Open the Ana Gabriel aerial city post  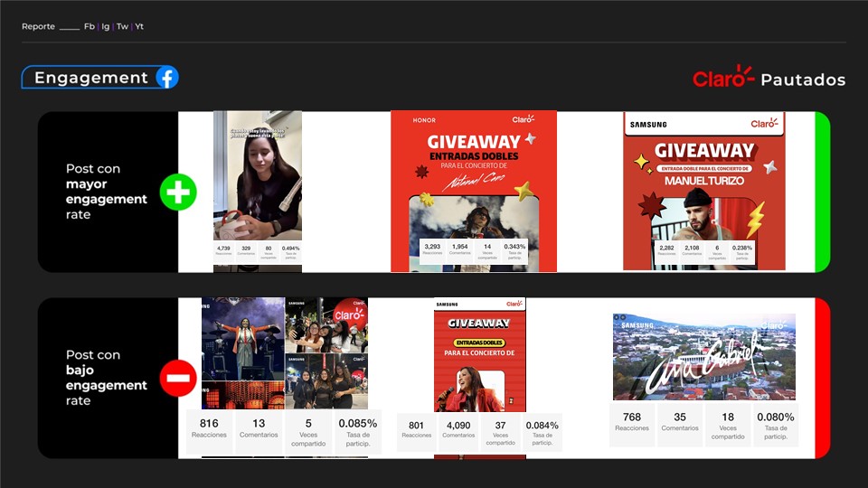point(704,357)
